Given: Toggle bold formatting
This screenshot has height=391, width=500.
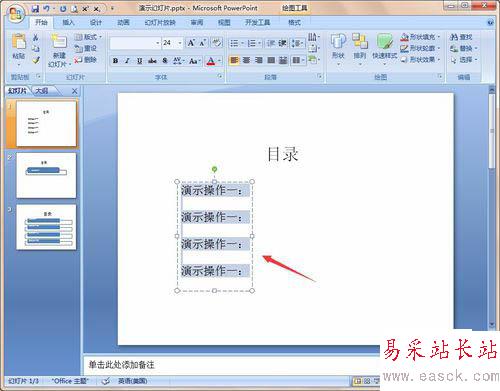Looking at the screenshot, I should [115, 61].
